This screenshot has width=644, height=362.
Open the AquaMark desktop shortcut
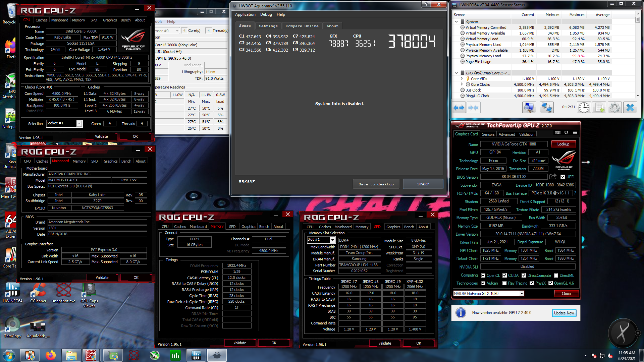pyautogui.click(x=38, y=328)
